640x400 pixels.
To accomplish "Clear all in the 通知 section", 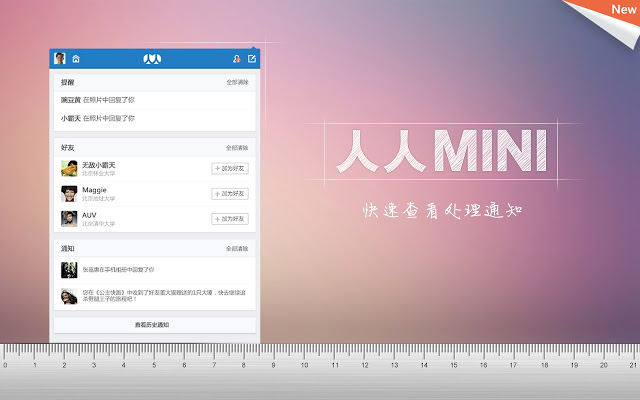I will click(x=237, y=249).
